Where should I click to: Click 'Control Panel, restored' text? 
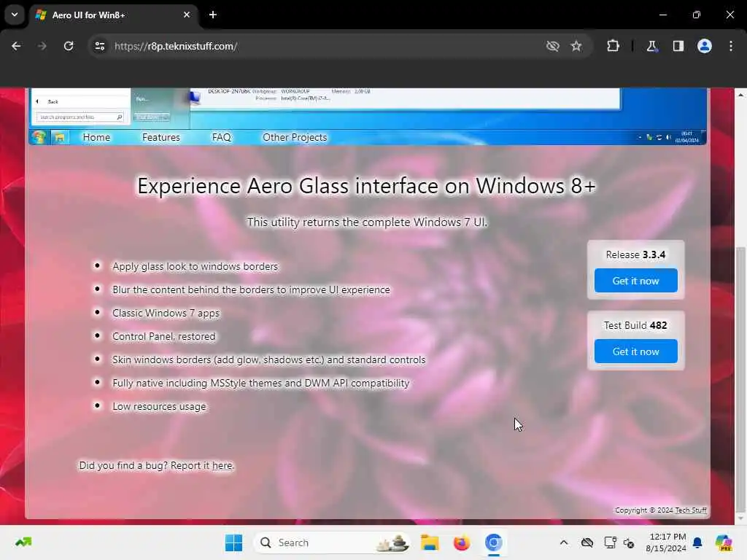(164, 336)
